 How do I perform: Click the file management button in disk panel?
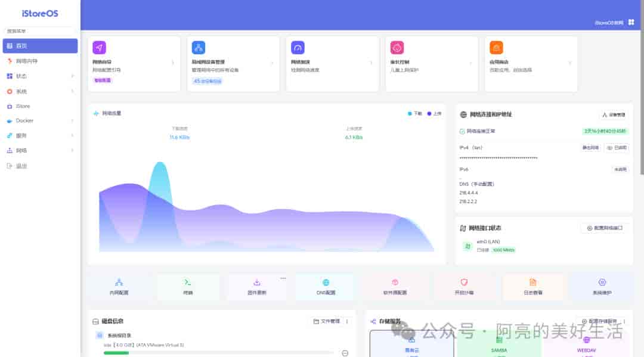(327, 321)
